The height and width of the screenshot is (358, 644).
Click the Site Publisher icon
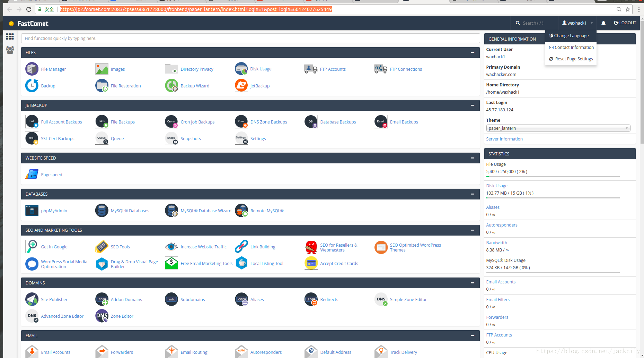[32, 299]
